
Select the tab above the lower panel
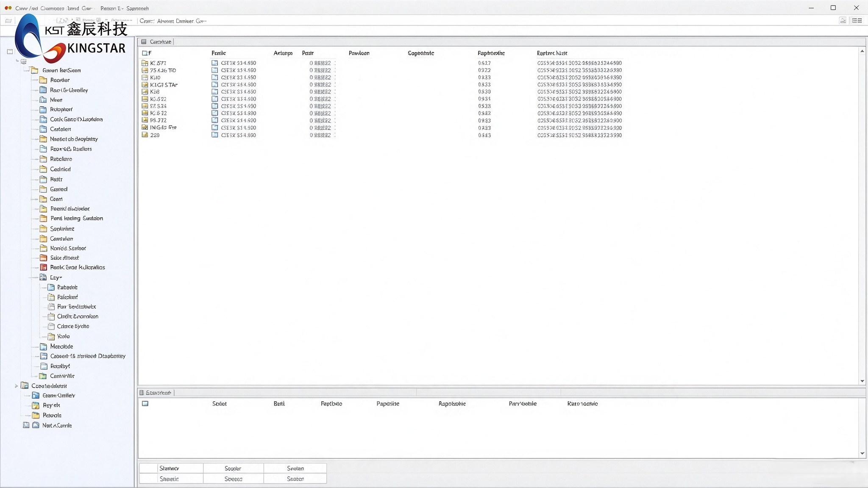tap(156, 393)
